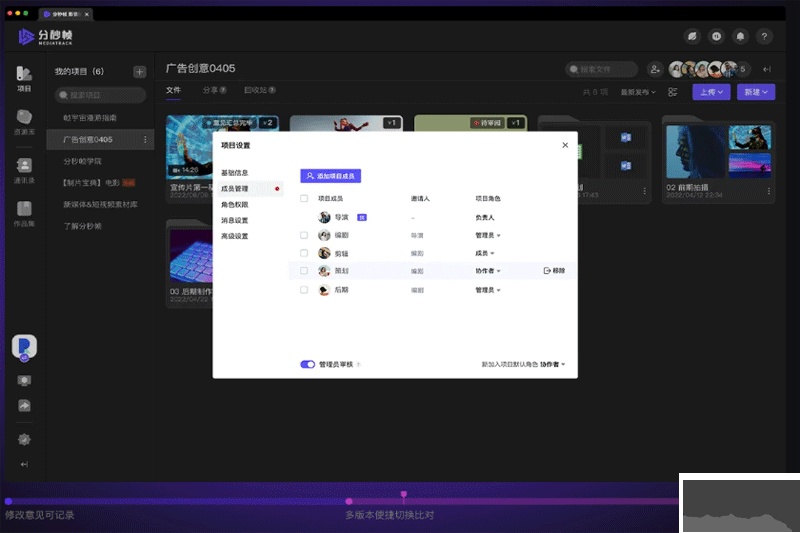Collapse the left sidebar with bottom arrow
800x533 pixels.
coord(24,464)
